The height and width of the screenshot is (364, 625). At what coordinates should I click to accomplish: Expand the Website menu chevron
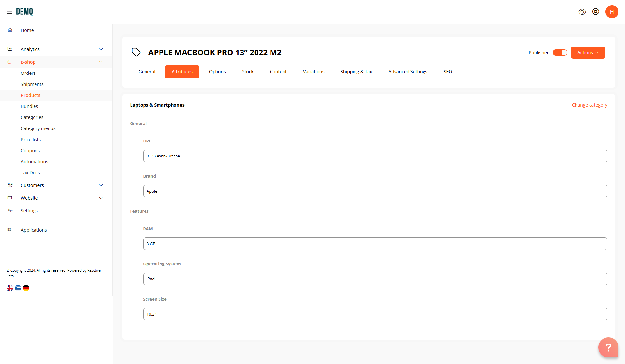[101, 198]
